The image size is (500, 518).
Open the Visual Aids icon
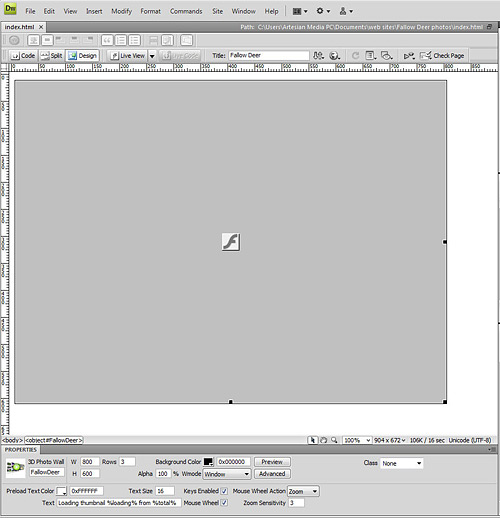tap(387, 56)
